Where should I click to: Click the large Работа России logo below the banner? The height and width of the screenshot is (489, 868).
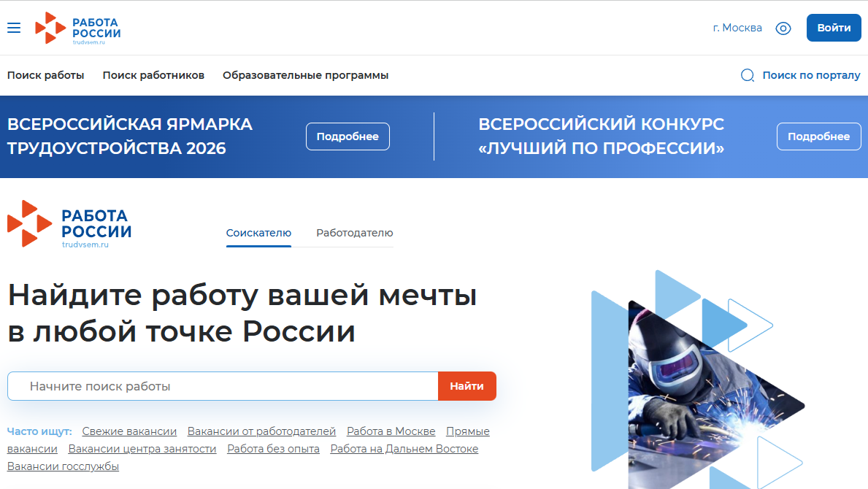pos(69,224)
